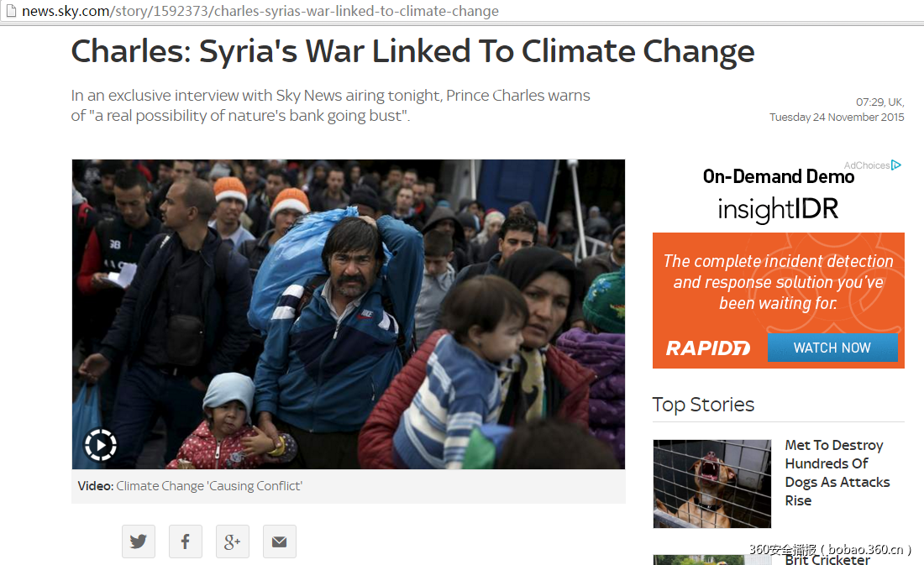Viewport: 924px width, 565px height.
Task: Click the Top Stories heading
Action: click(703, 405)
